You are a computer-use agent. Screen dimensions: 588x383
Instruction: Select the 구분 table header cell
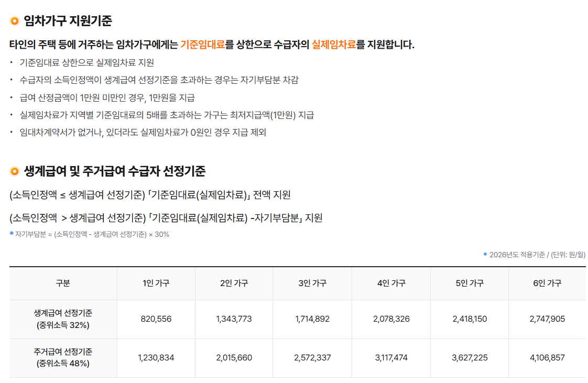click(63, 283)
